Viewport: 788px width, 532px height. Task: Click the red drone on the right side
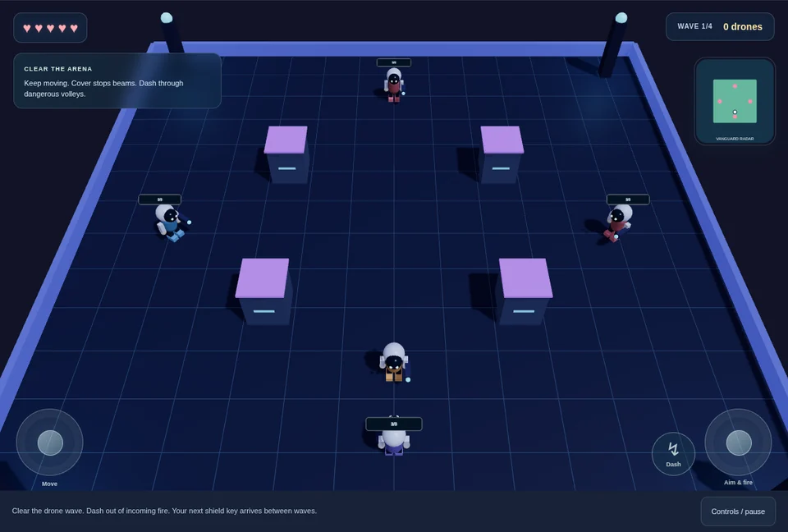(x=617, y=223)
